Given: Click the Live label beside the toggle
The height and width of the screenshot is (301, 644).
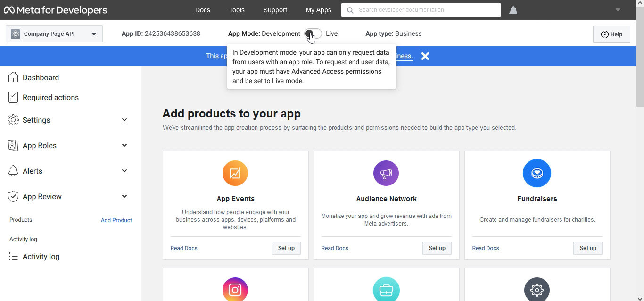Looking at the screenshot, I should [332, 34].
